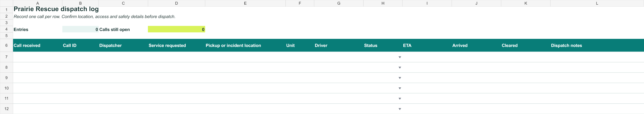Click the 'Dispatch notes' header cell
Screen dimensions: 644x114
point(597,45)
